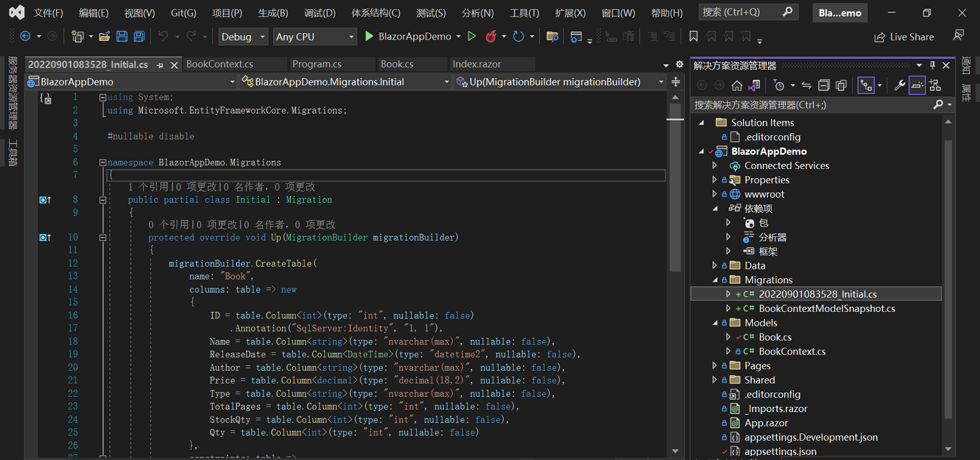Toggle Show All Files in Solution Explorer
The image size is (980, 460).
click(841, 85)
